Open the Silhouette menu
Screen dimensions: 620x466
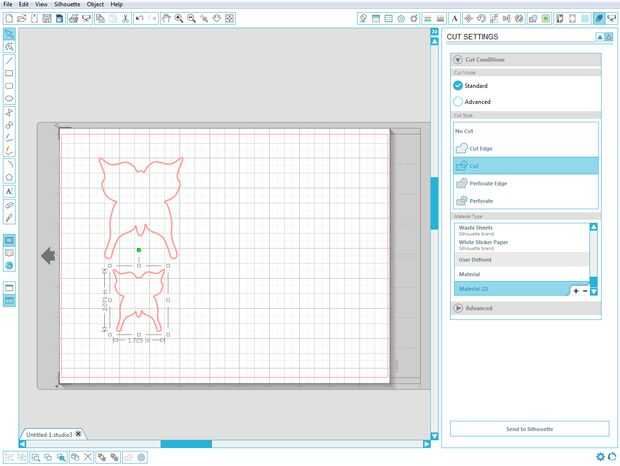tap(67, 4)
